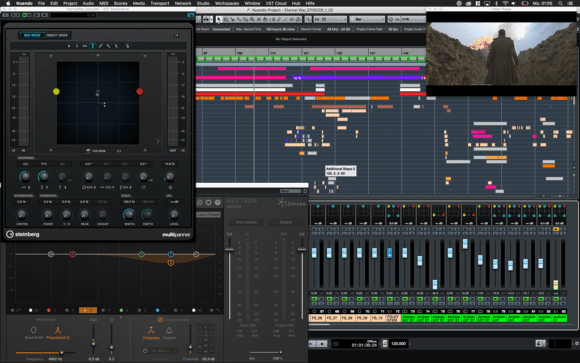Click the Mix slider under Neutron meters

click(266, 352)
